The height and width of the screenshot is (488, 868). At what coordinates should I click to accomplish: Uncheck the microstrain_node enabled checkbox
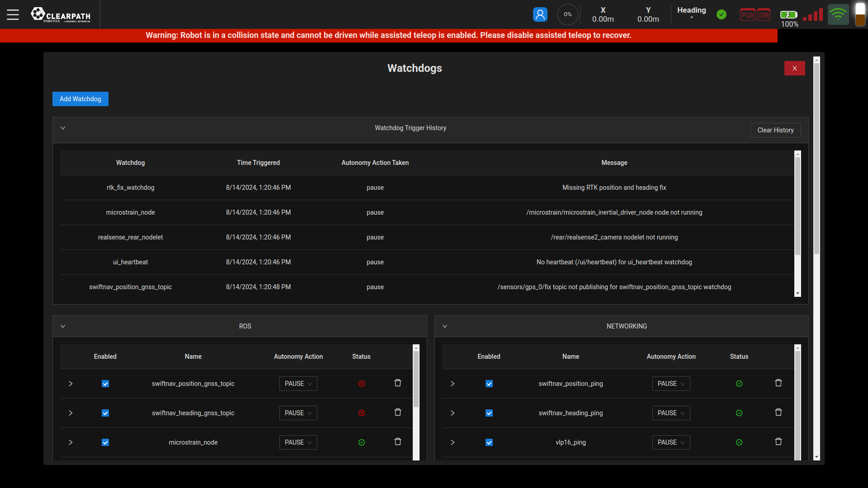click(x=105, y=442)
